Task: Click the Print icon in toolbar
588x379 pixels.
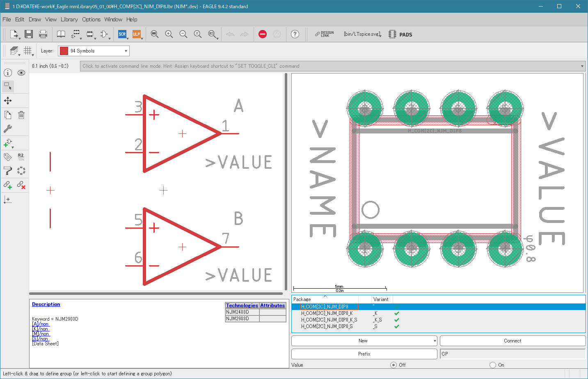Action: pyautogui.click(x=43, y=34)
